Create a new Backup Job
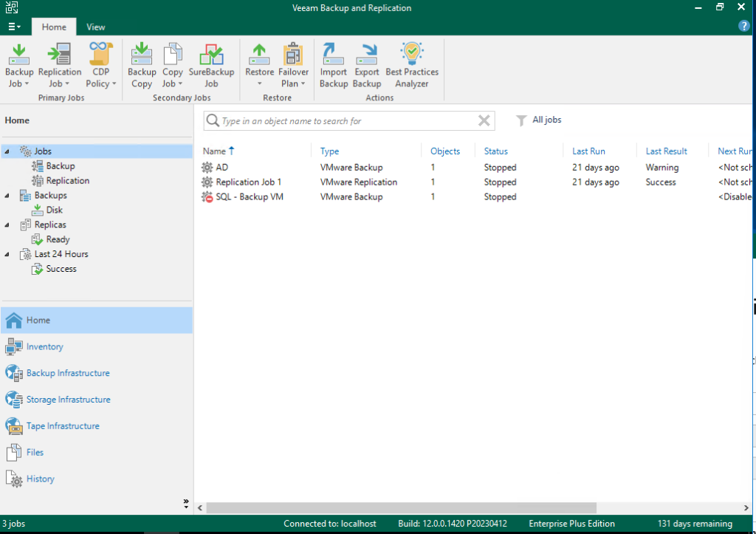Screen dimensions: 756x534 (18, 65)
